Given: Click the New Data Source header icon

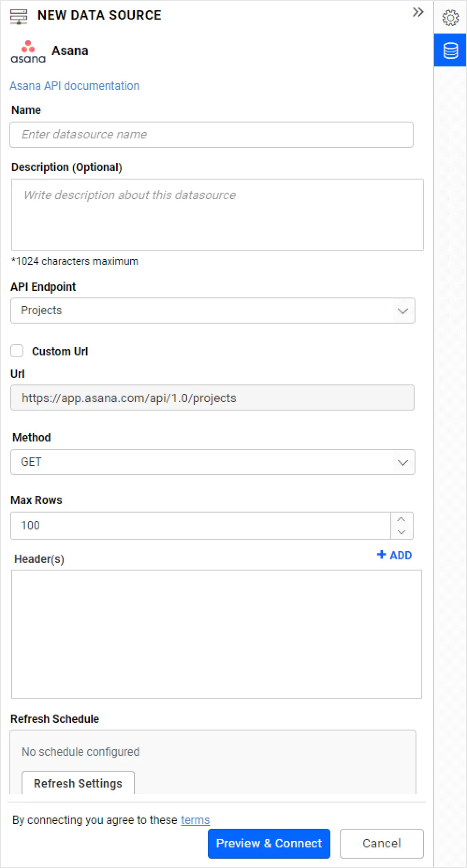Looking at the screenshot, I should point(19,16).
